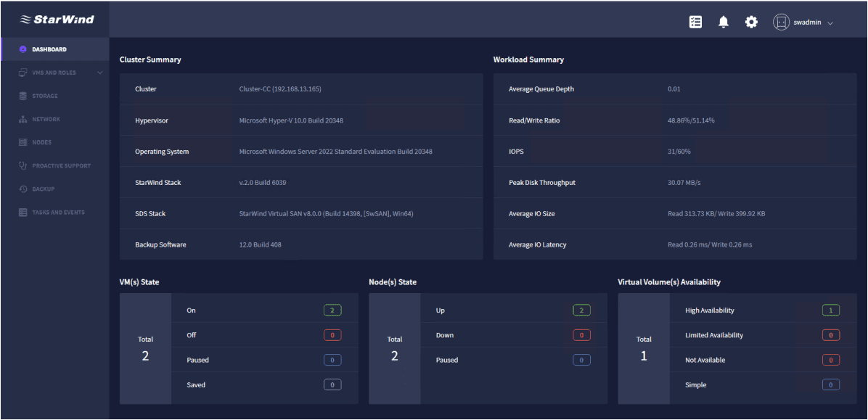Click the 12.0 Build 408 value
The width and height of the screenshot is (868, 420).
(x=260, y=244)
